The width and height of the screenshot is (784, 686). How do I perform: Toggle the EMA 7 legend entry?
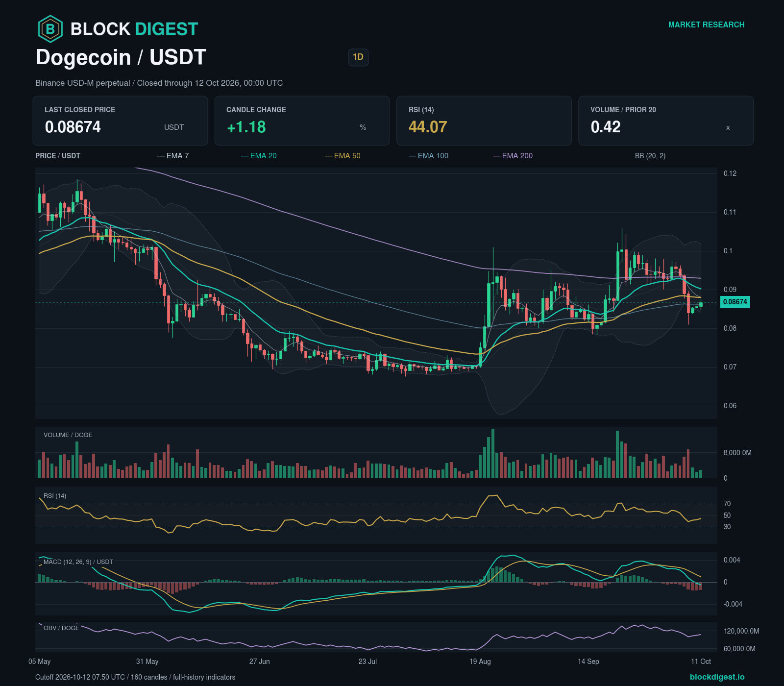point(173,156)
